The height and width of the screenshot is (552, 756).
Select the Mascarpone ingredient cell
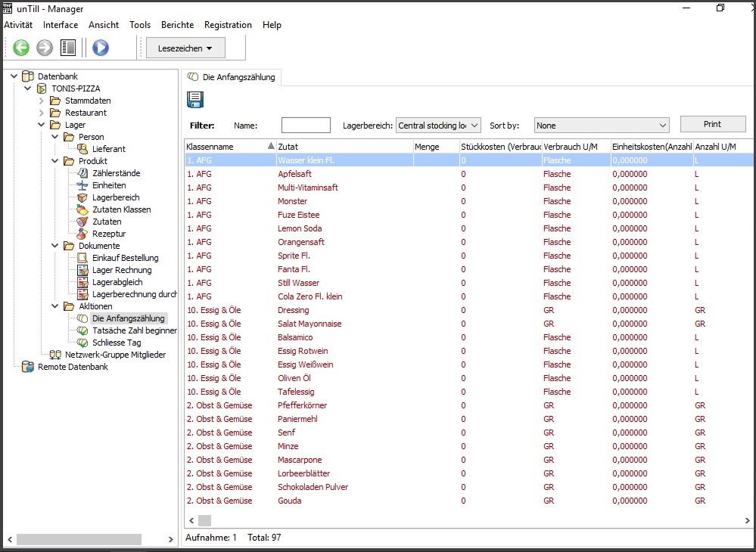click(345, 460)
